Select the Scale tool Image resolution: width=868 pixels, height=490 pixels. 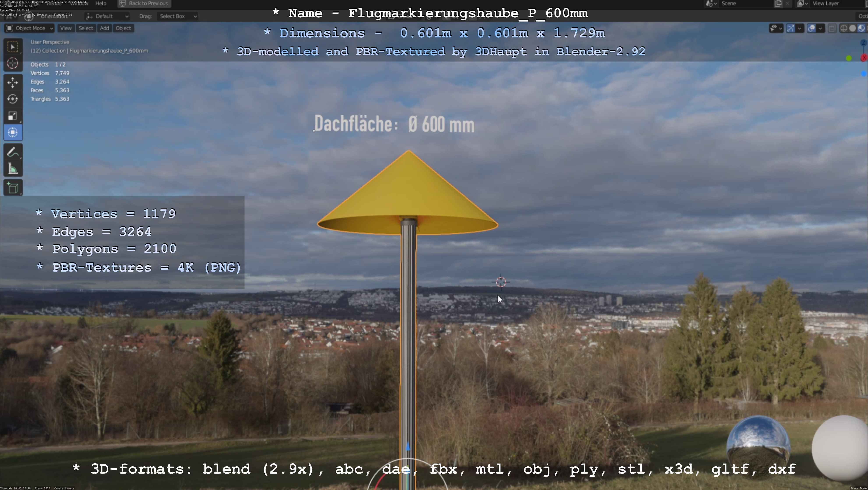click(x=13, y=116)
